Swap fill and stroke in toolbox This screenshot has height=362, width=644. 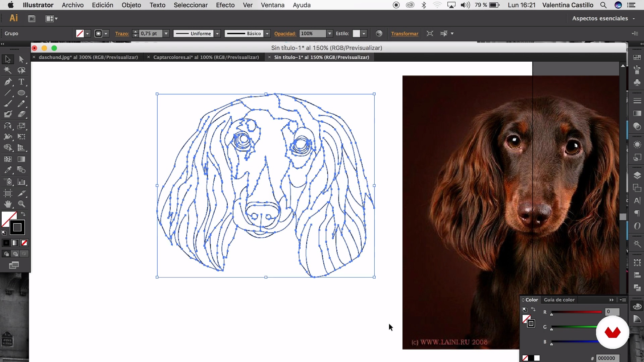pyautogui.click(x=23, y=214)
